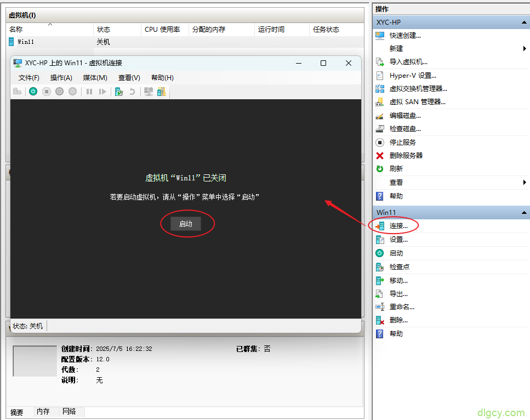
Task: Click 帮助 under XYC-HP section
Action: pyautogui.click(x=396, y=196)
